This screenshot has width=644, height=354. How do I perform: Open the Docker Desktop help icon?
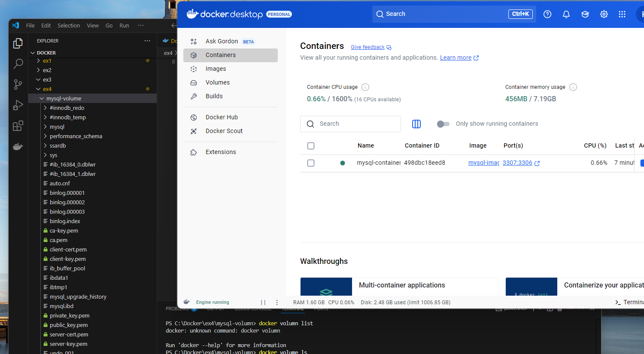coord(547,14)
